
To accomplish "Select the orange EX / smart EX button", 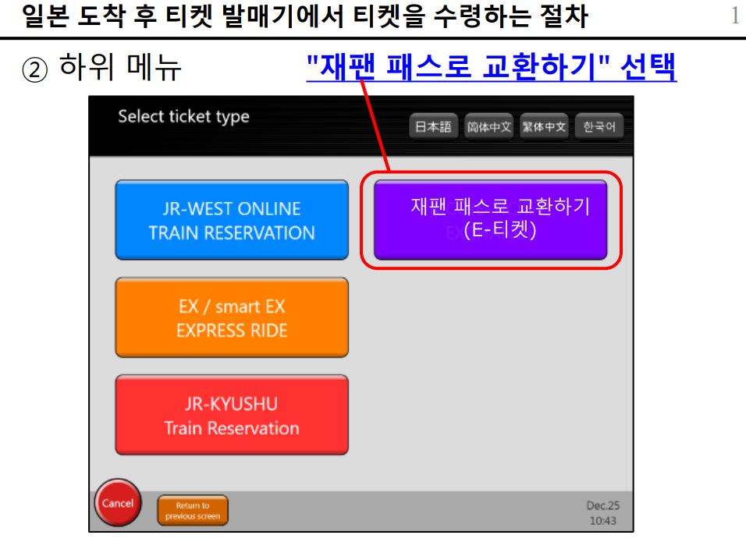I will click(232, 318).
